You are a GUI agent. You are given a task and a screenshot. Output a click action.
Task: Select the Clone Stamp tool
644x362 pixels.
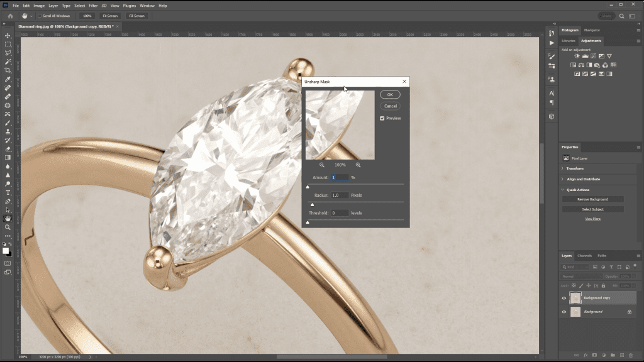coord(8,131)
